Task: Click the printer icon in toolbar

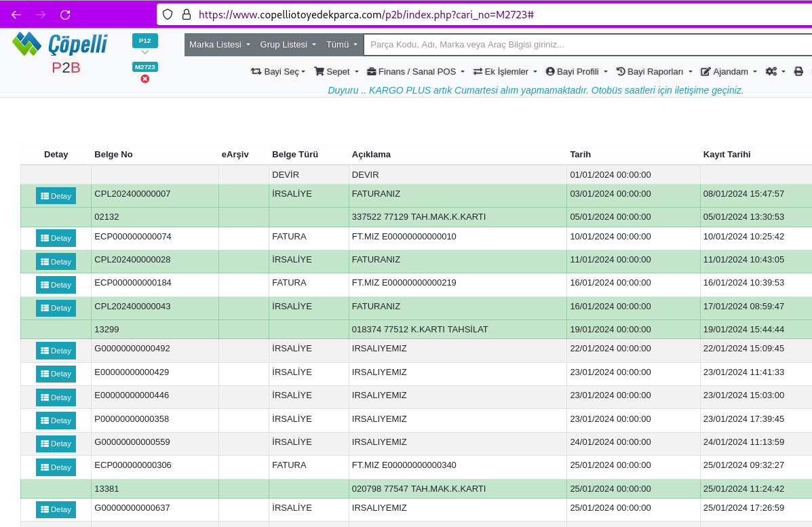Action: tap(798, 71)
